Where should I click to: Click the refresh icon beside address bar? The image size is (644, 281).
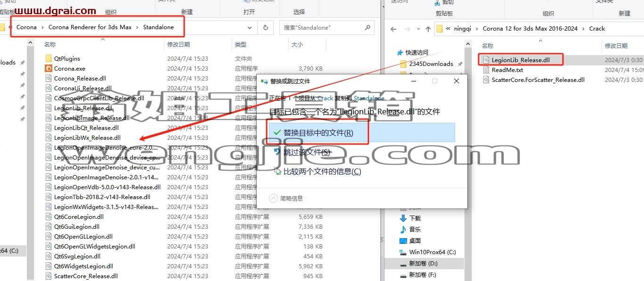tap(266, 28)
